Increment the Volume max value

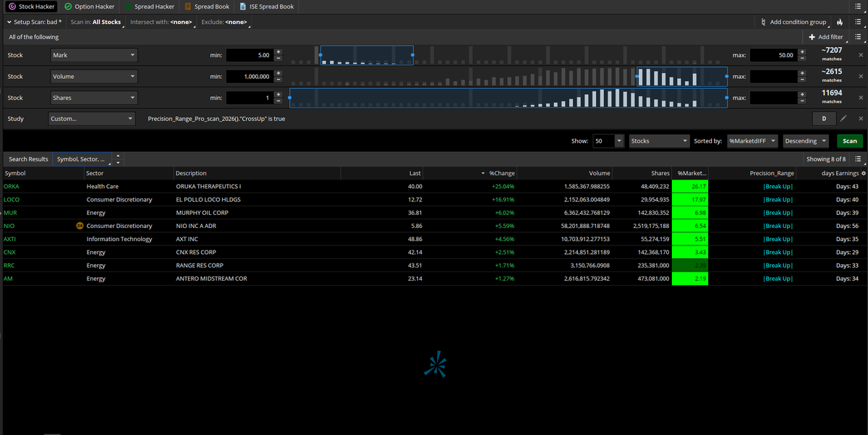coord(801,73)
